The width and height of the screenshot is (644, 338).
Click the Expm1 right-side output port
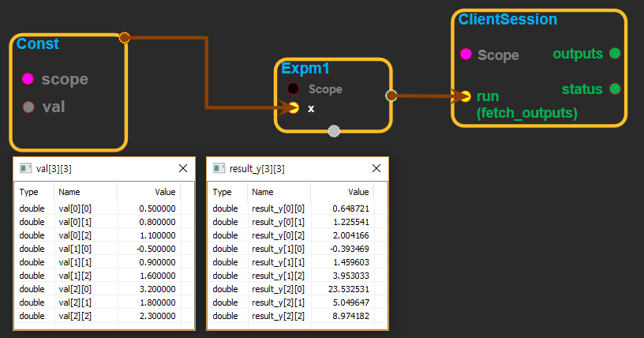[x=390, y=96]
